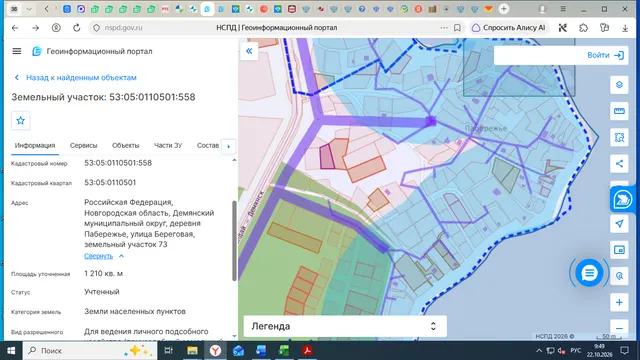The width and height of the screenshot is (640, 360).
Task: Expand the Легенда panel
Action: click(345, 326)
